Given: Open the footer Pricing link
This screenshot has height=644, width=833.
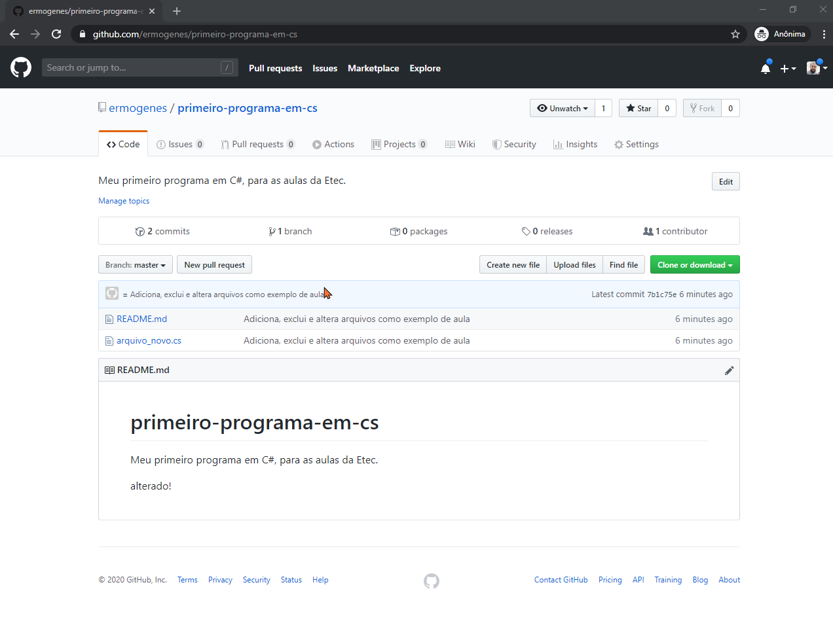Looking at the screenshot, I should (x=610, y=580).
